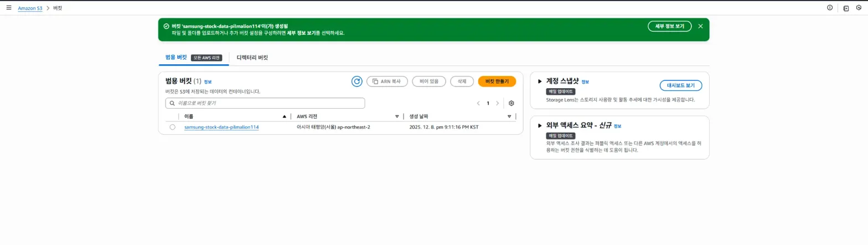The image size is (868, 245).
Task: Click the 매일 업데이트 badge under 계정 스냅샷
Action: (x=561, y=91)
